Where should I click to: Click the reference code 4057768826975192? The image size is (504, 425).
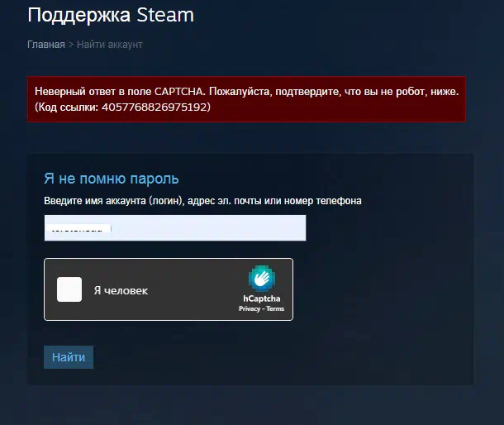pyautogui.click(x=155, y=107)
